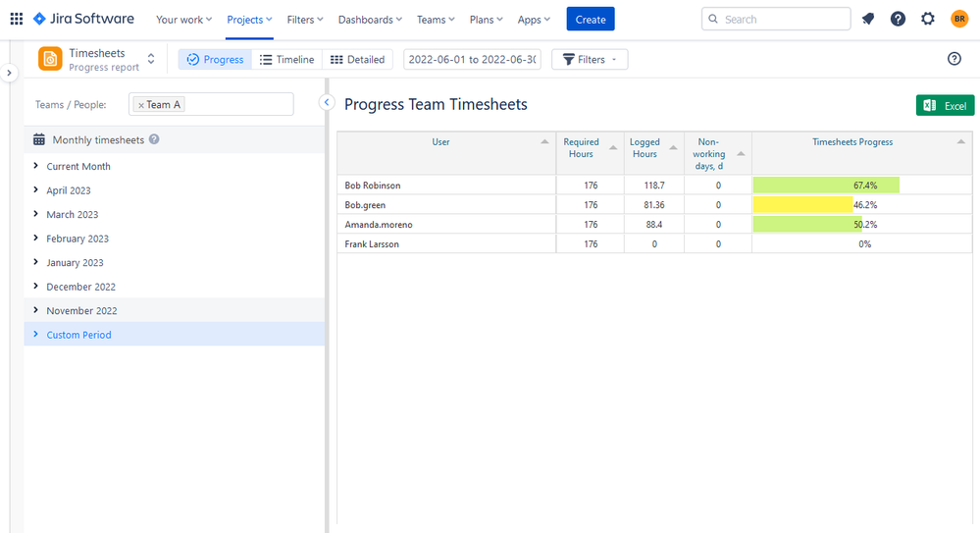Click the help icon beside Monthly timesheets
980x533 pixels.
tap(154, 139)
